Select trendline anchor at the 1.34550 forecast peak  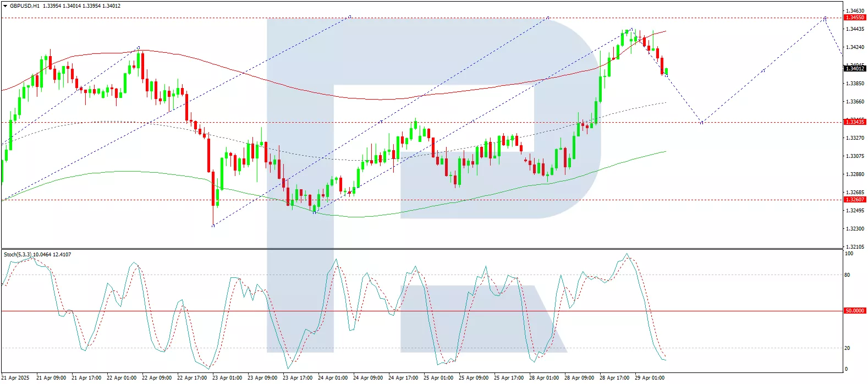pyautogui.click(x=825, y=19)
